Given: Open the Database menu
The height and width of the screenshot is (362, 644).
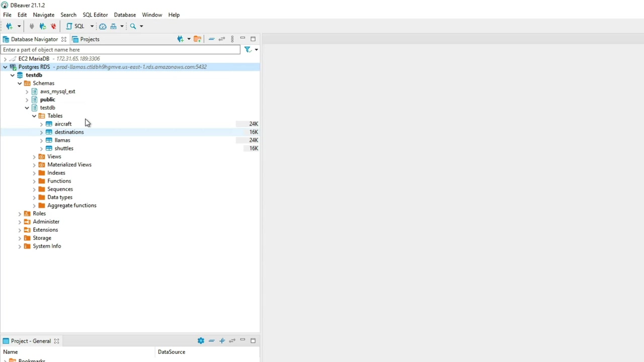Looking at the screenshot, I should [125, 15].
